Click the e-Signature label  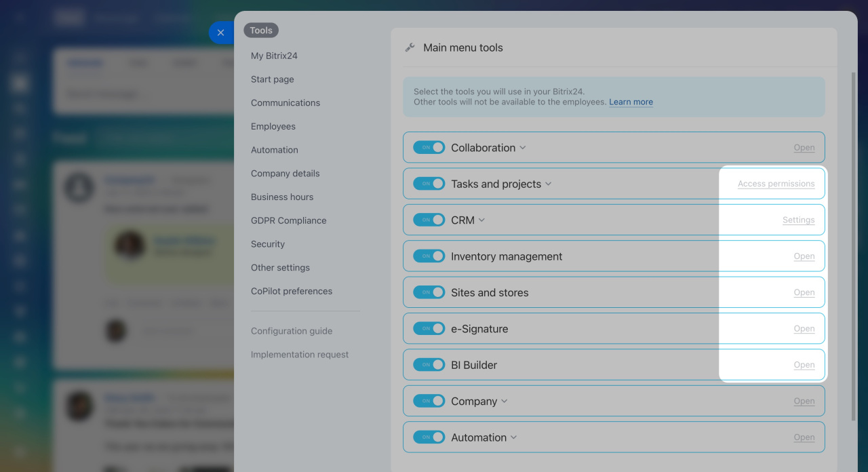479,329
